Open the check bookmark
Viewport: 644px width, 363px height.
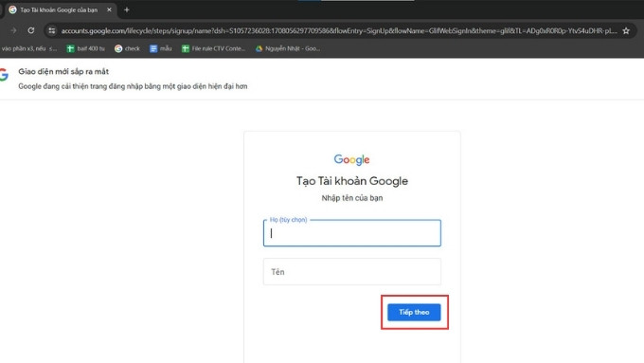click(127, 48)
